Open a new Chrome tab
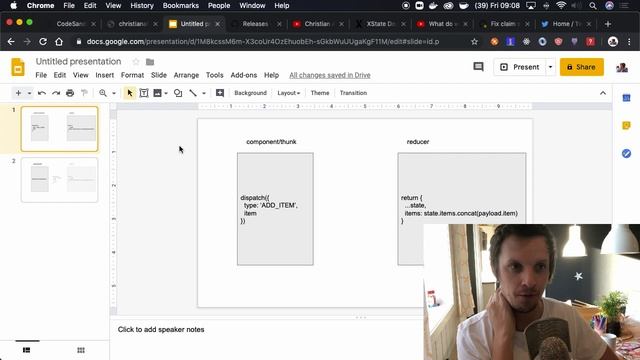The image size is (640, 360). click(x=608, y=24)
